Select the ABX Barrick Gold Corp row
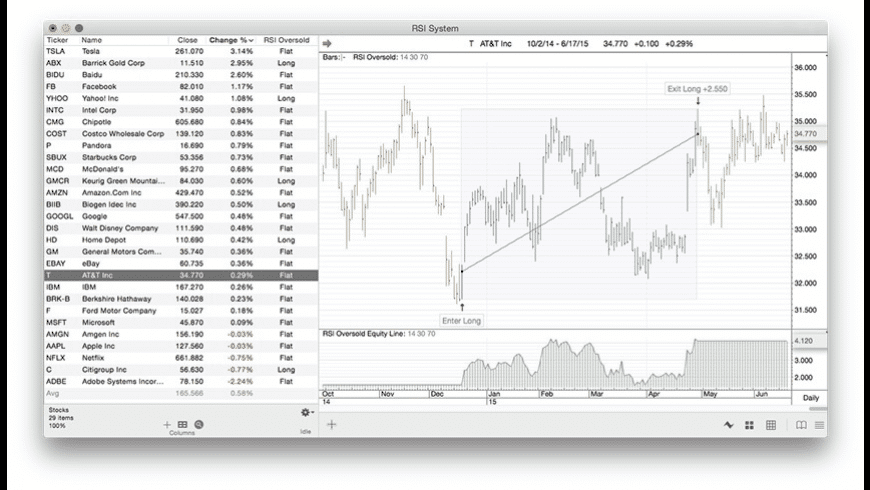 [181, 63]
